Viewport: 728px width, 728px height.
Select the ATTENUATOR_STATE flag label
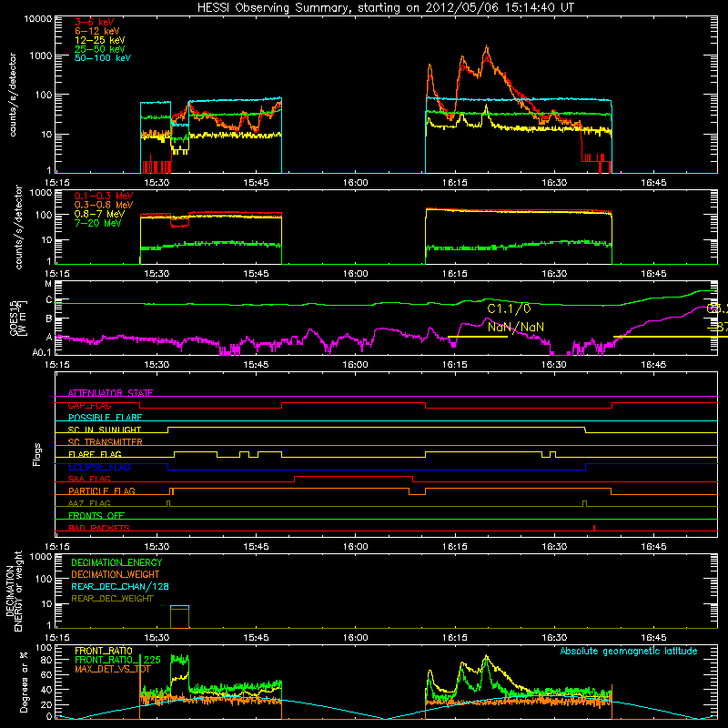click(110, 393)
